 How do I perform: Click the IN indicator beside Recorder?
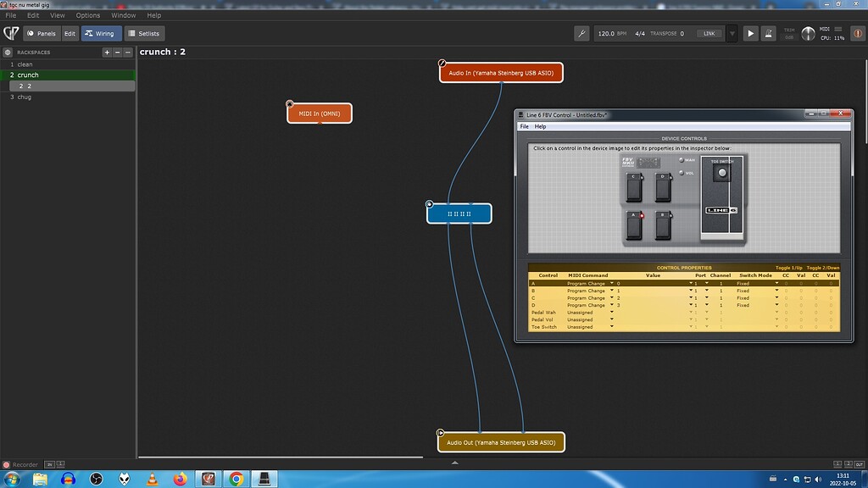click(49, 465)
